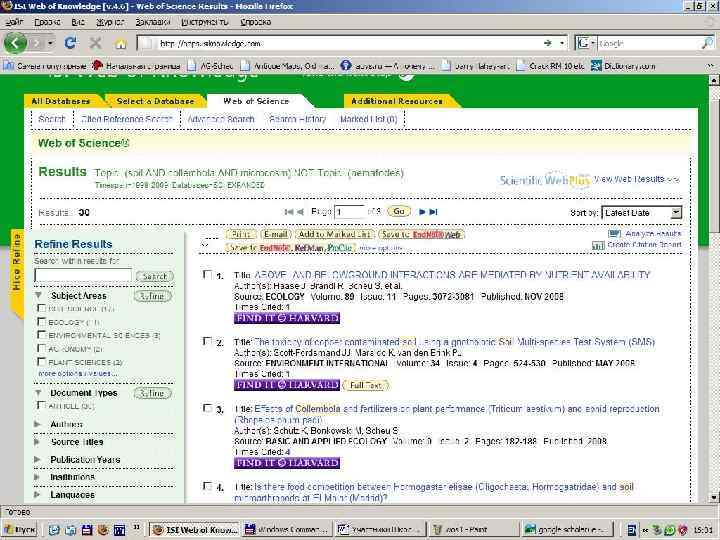
Task: Click Find It @ Harvard for result 1
Action: tap(287, 318)
